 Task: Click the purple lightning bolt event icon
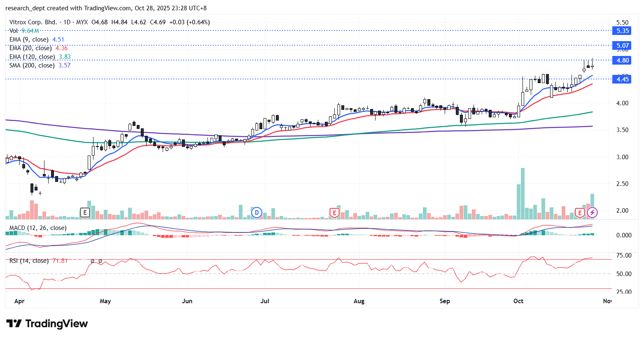pyautogui.click(x=592, y=213)
